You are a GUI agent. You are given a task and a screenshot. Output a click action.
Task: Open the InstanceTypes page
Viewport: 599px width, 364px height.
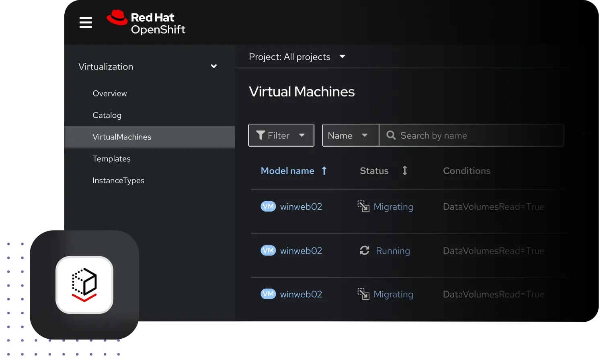118,180
